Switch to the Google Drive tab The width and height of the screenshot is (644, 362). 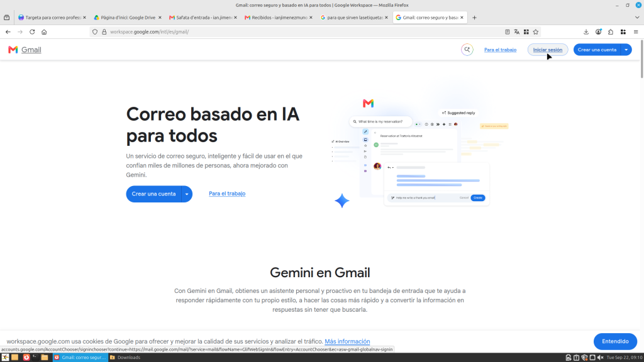[127, 18]
